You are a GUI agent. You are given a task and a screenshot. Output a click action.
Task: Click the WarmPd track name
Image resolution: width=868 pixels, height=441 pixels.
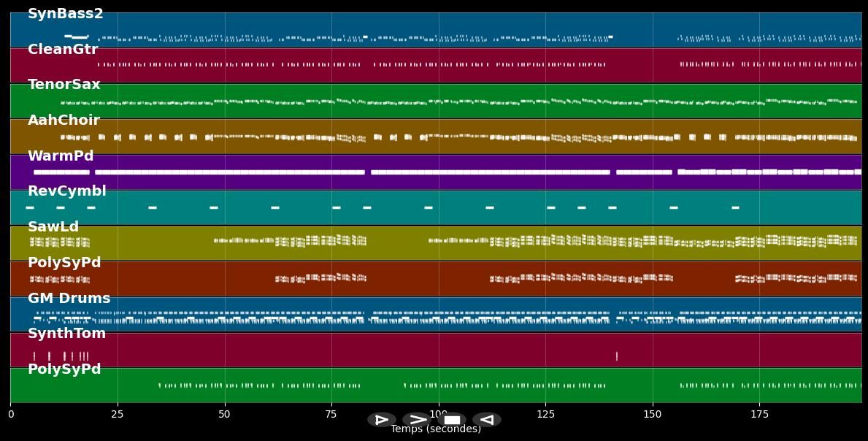(61, 156)
